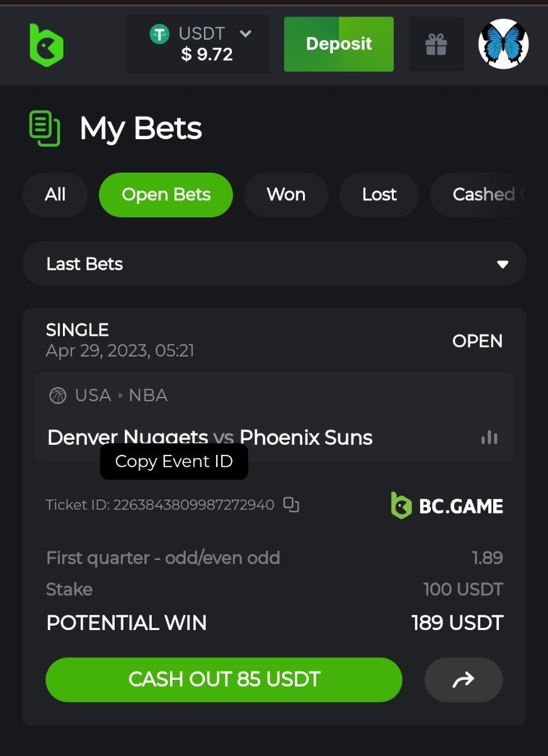Open the Last Bets dropdown

coord(274,264)
